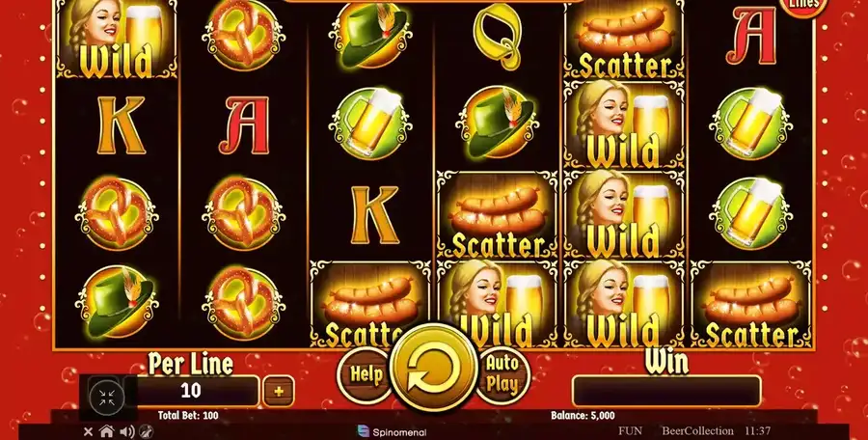Screen dimensions: 868x440
Task: Click the Scatter sausage on last reel
Action: click(x=751, y=304)
